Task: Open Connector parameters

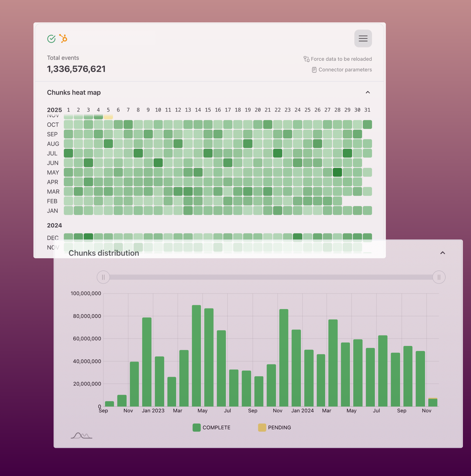Action: tap(345, 70)
